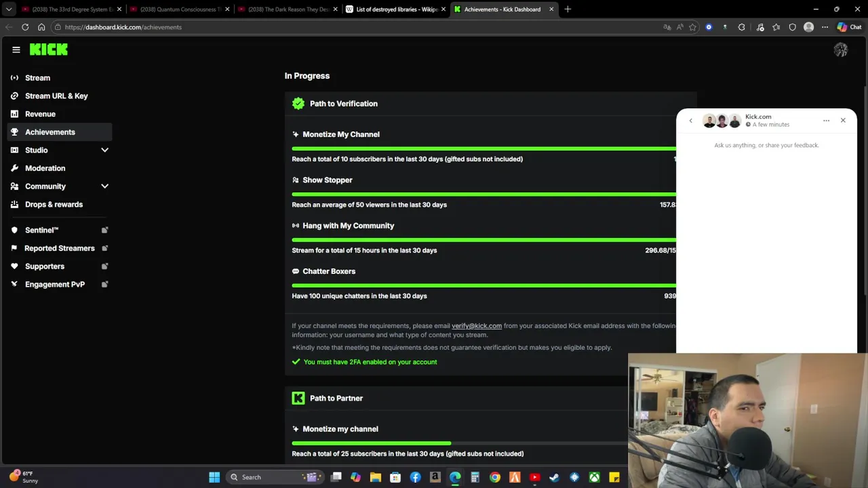This screenshot has height=488, width=868.
Task: Click the Hang with My Community progress bar
Action: (484, 240)
